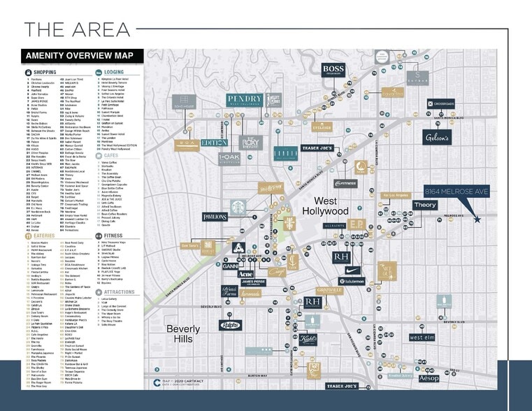The width and height of the screenshot is (532, 411).
Task: Select the BOSS store logo
Action: pyautogui.click(x=333, y=69)
